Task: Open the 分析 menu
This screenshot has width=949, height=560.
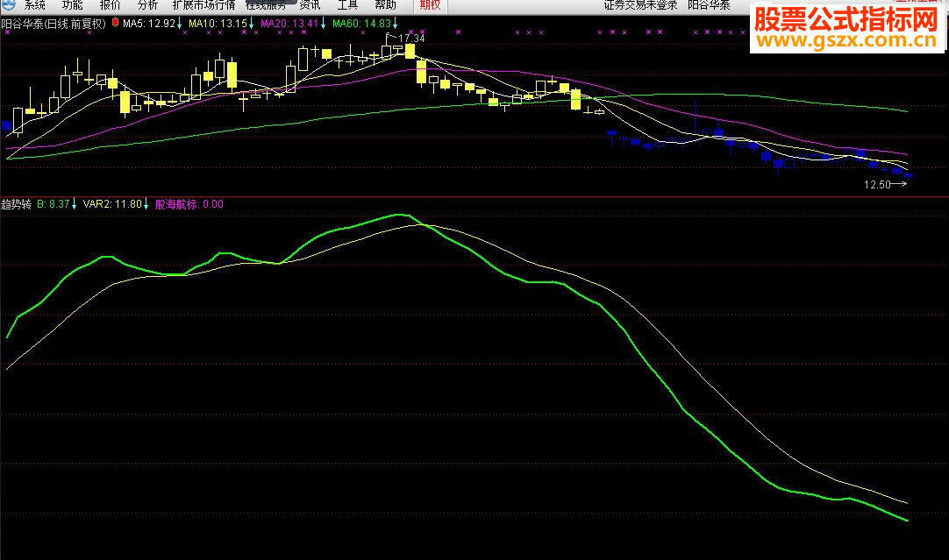Action: coord(147,5)
